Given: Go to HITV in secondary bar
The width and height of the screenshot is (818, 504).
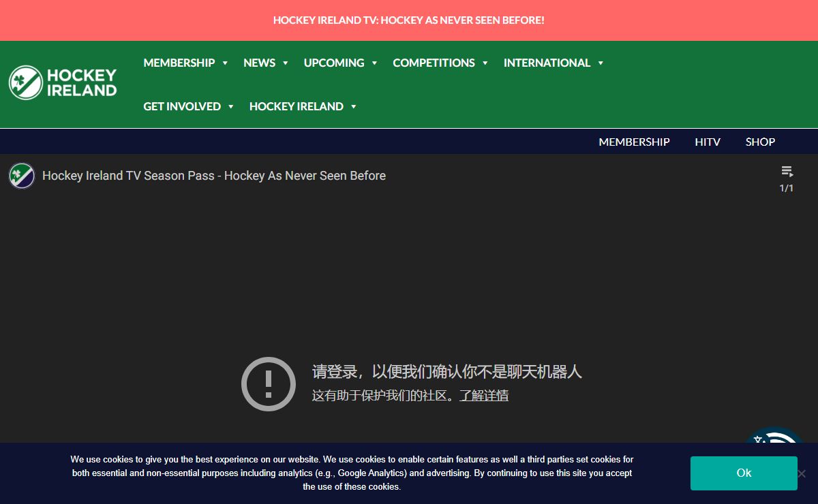Looking at the screenshot, I should (708, 142).
